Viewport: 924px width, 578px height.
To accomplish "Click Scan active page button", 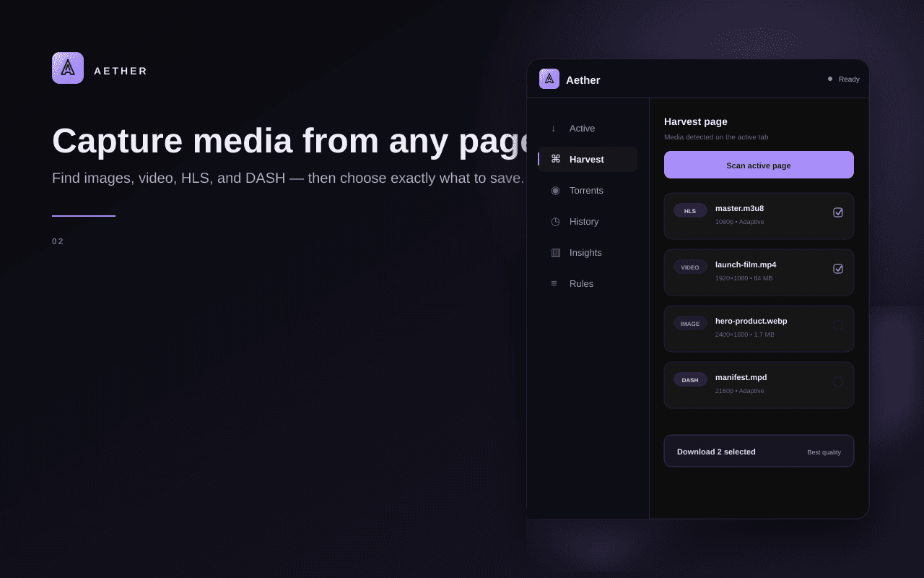I will [759, 165].
